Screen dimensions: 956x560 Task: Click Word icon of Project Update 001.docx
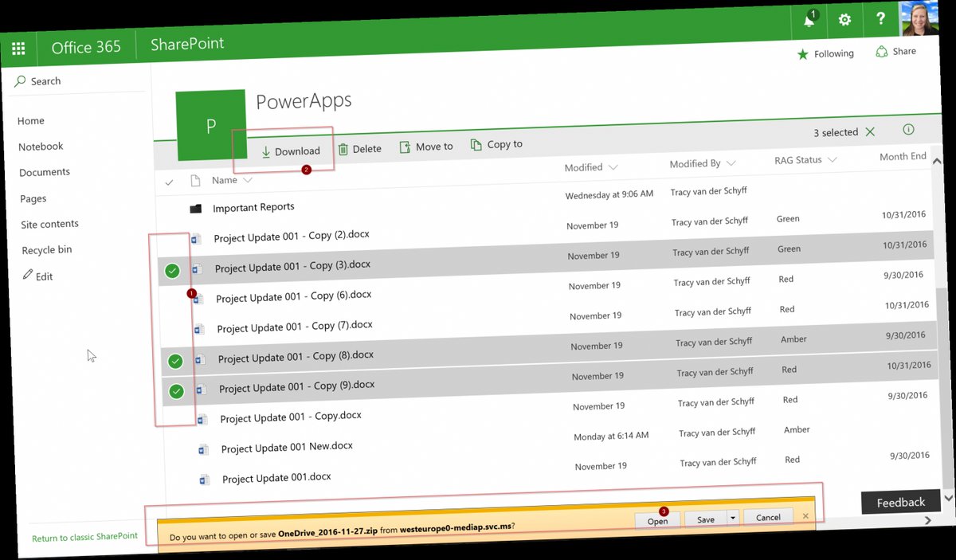(x=205, y=480)
